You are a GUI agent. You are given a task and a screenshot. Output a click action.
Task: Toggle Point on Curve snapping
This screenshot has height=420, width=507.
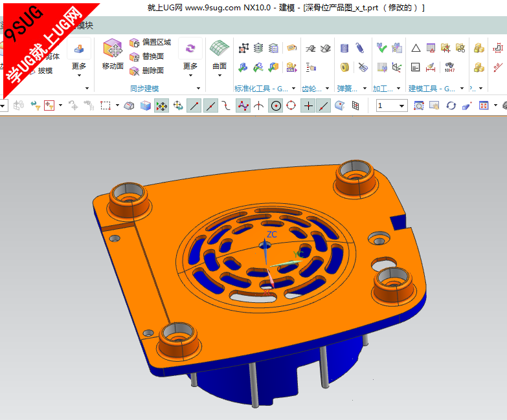pos(324,105)
